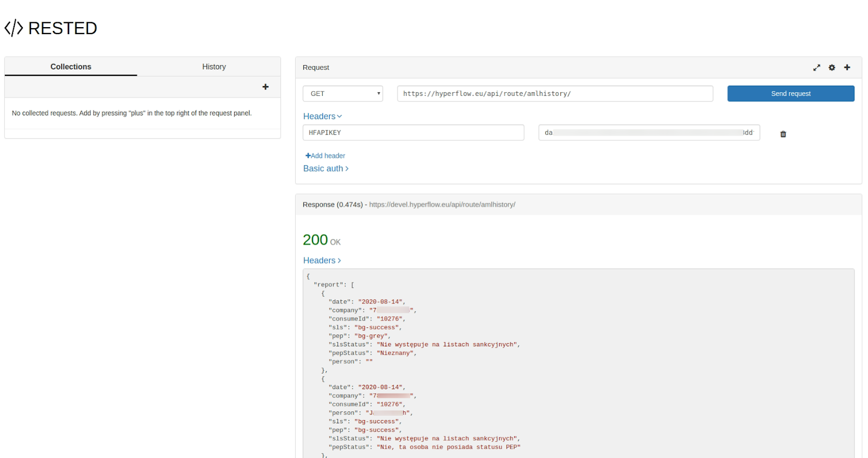
Task: Click the RESTED title text
Action: click(62, 28)
